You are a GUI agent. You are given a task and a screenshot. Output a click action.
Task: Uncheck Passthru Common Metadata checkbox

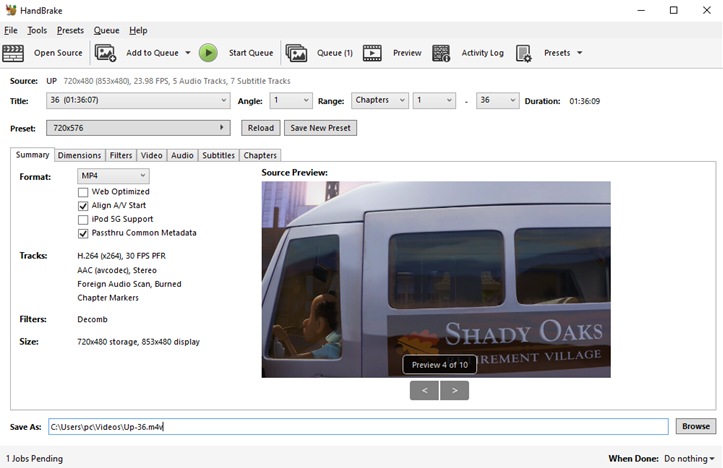click(83, 234)
